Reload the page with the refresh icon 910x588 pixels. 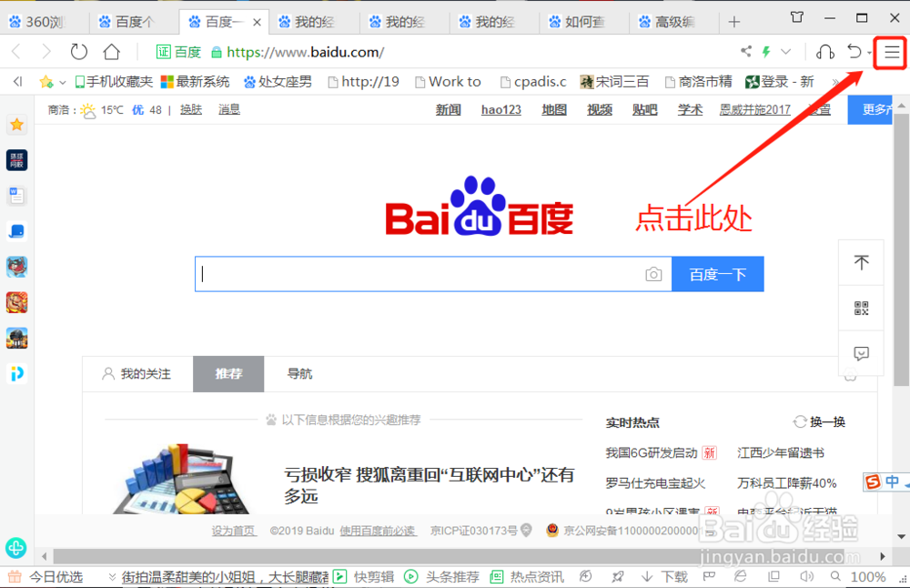coord(79,52)
